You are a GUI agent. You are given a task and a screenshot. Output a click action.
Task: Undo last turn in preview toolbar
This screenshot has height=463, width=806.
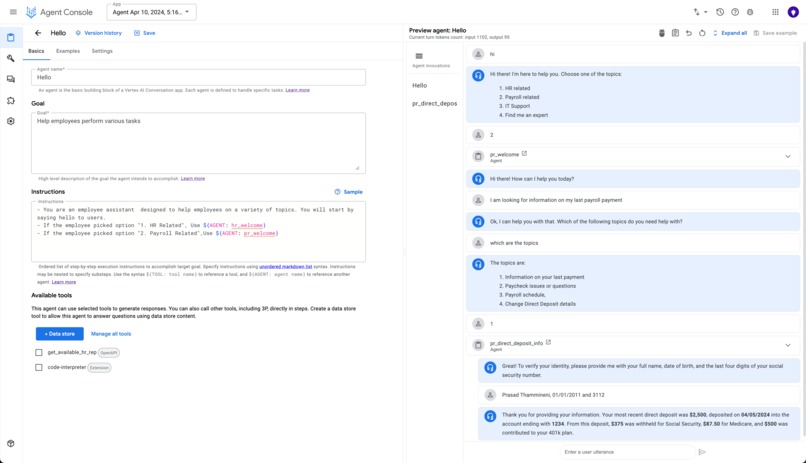pos(689,33)
